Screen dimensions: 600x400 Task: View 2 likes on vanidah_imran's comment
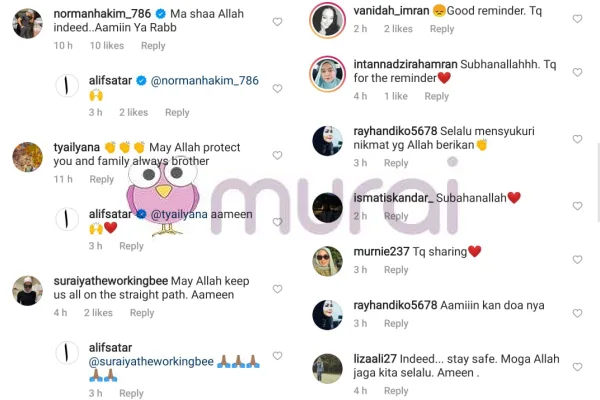398,29
